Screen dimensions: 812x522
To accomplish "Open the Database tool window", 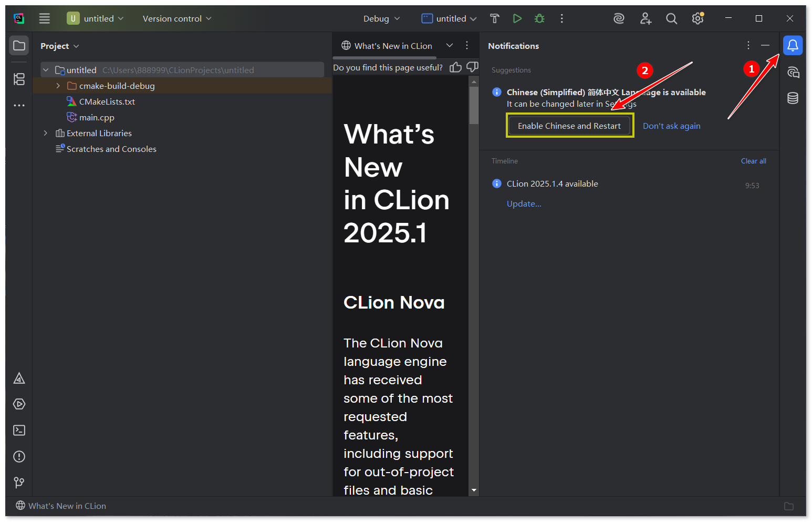I will coord(793,98).
